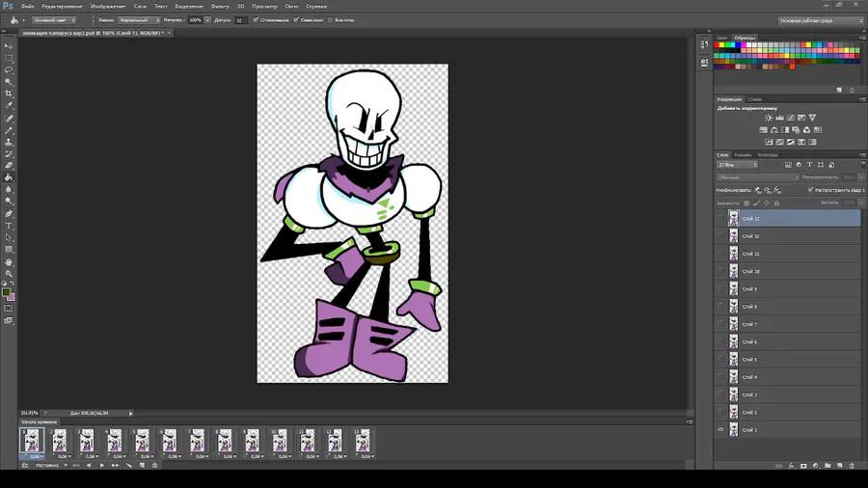This screenshot has height=488, width=868.
Task: Open the workspace switcher dropdown
Action: coord(821,20)
